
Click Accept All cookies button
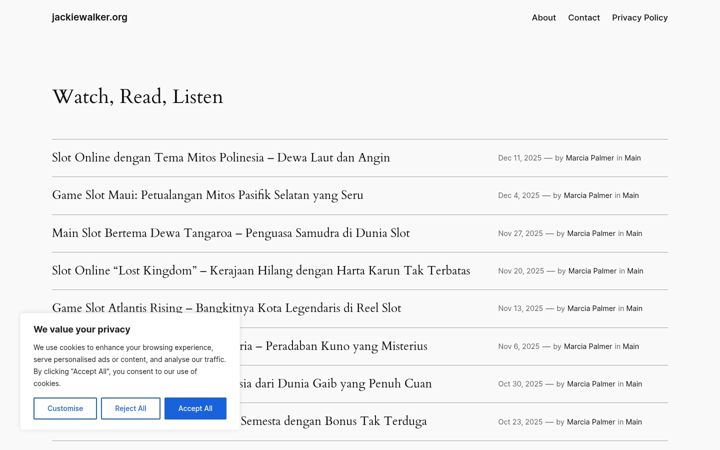pyautogui.click(x=195, y=408)
